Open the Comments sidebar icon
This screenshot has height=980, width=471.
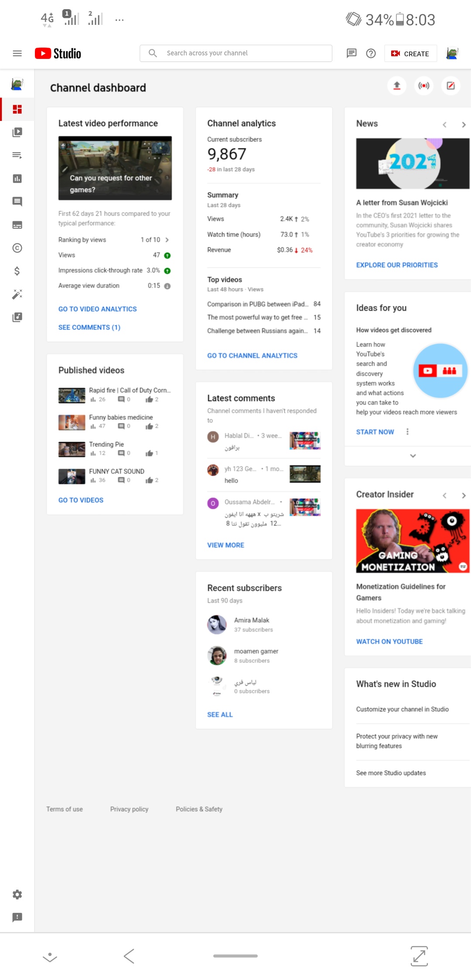pos(17,202)
